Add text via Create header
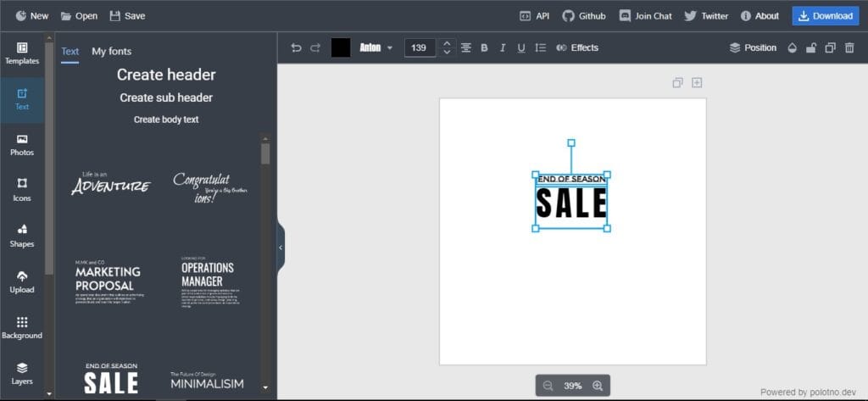868x401 pixels. [166, 75]
